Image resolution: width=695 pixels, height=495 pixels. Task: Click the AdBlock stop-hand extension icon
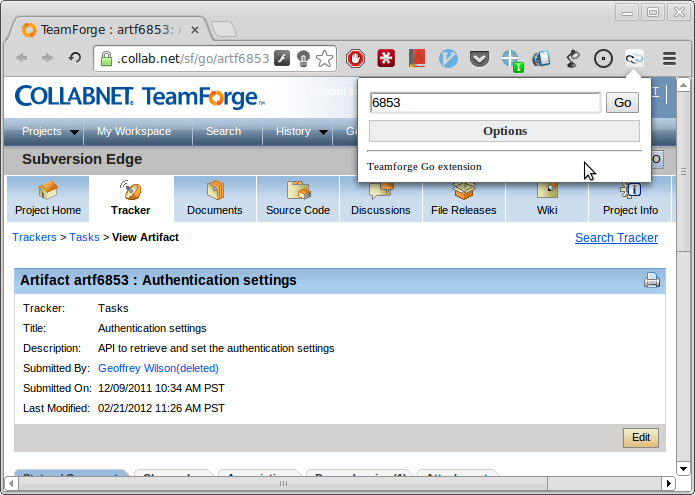coord(355,58)
